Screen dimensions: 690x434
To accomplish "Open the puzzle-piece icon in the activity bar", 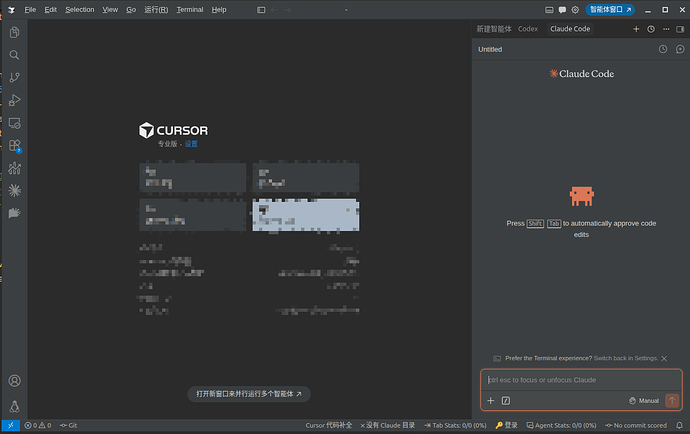I will [15, 213].
